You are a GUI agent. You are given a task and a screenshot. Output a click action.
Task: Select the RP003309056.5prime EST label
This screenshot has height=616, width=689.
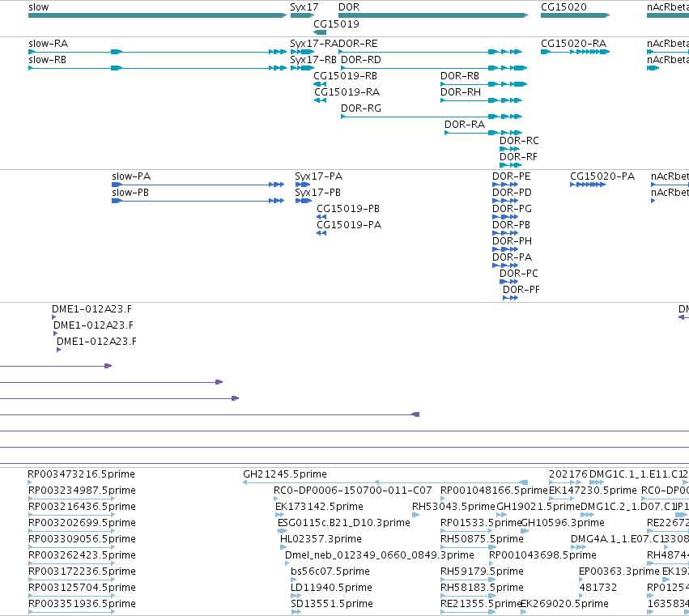pyautogui.click(x=82, y=540)
